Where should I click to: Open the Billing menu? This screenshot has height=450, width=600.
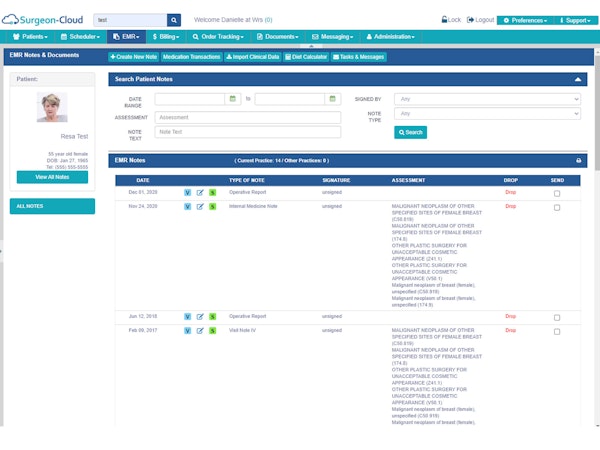(166, 37)
